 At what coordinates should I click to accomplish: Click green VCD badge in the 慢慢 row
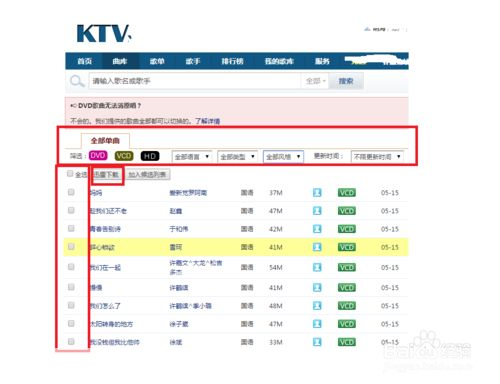point(347,288)
